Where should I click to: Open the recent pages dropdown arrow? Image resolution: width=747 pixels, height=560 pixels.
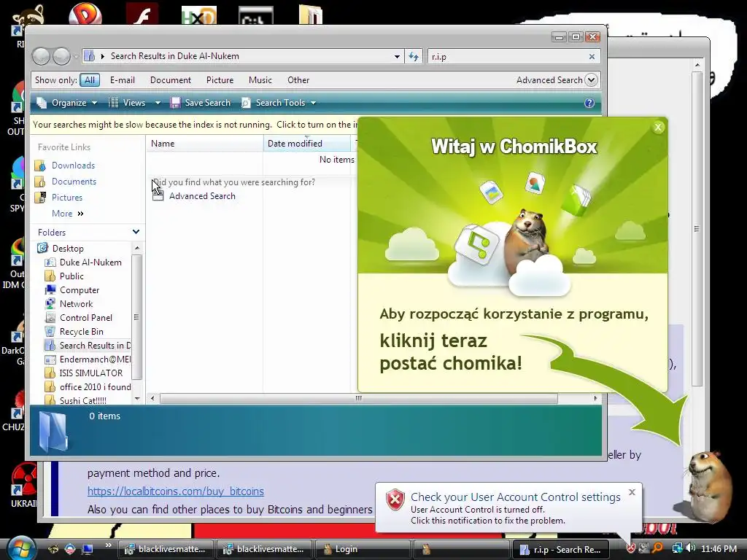click(x=76, y=57)
